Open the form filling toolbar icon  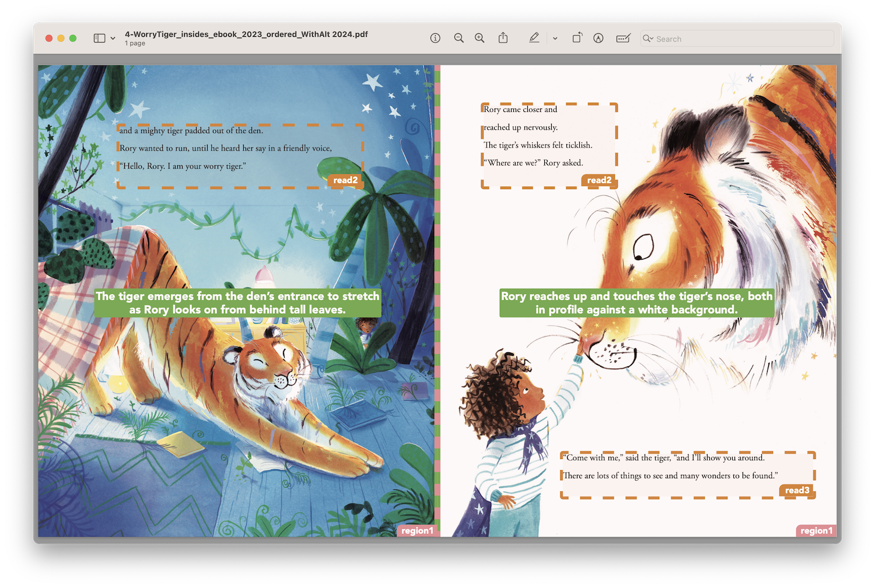click(623, 38)
